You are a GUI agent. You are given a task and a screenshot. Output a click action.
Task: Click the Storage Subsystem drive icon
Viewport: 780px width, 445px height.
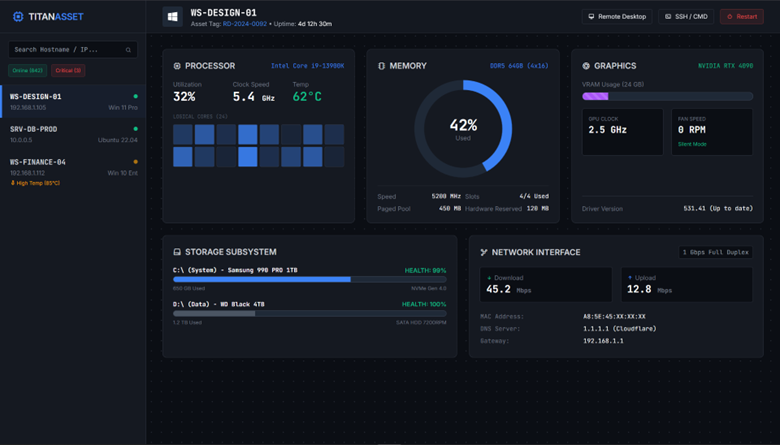(177, 252)
